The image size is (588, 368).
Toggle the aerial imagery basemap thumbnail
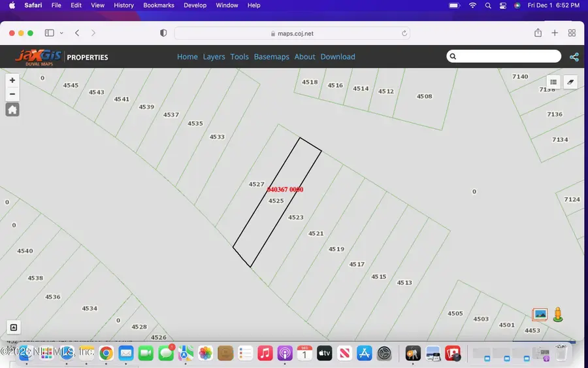pos(540,314)
